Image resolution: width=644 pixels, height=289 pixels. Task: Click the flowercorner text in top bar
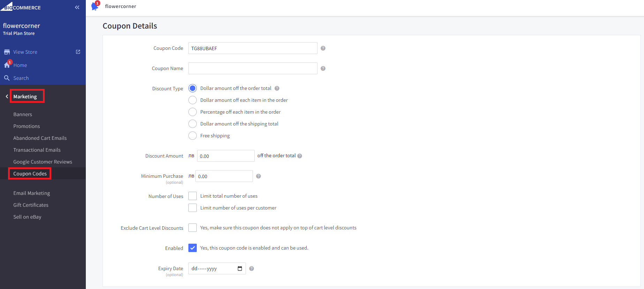pos(121,6)
